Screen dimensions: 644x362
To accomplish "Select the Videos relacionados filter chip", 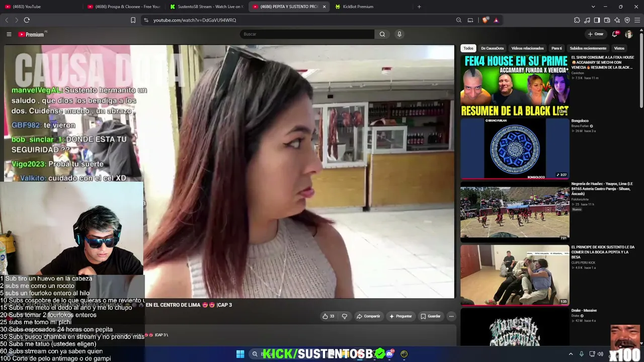I will point(527,48).
